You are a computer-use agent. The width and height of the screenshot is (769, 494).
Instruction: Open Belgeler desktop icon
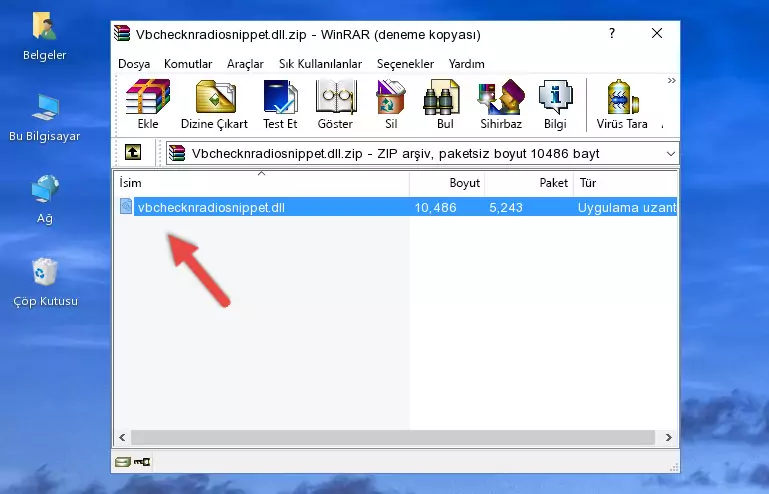pyautogui.click(x=45, y=36)
